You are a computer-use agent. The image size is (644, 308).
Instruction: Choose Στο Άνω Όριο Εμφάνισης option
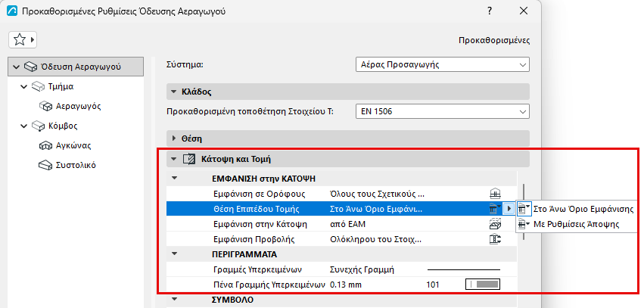576,209
